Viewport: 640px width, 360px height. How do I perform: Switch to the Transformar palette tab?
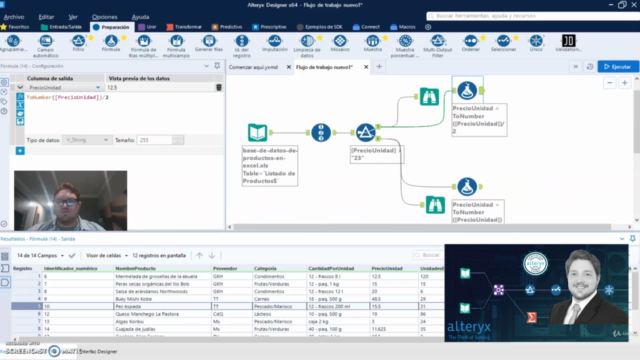click(x=184, y=27)
